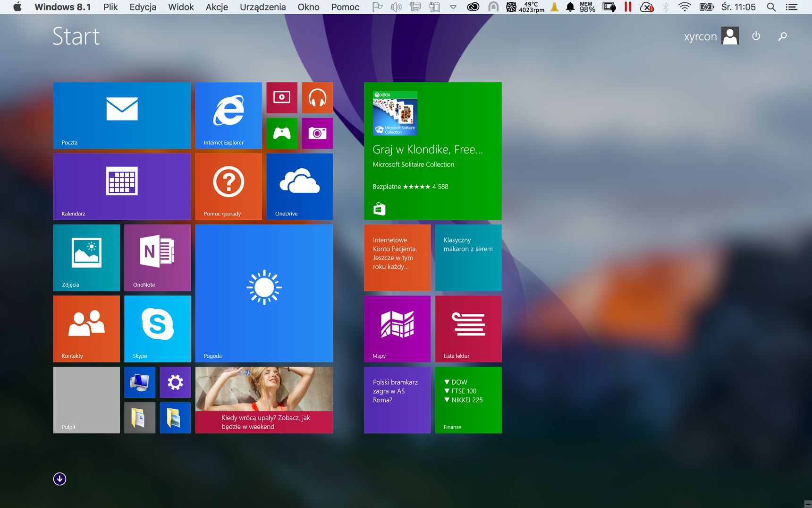
Task: Click the clock showing Śr. 11:05
Action: [738, 7]
